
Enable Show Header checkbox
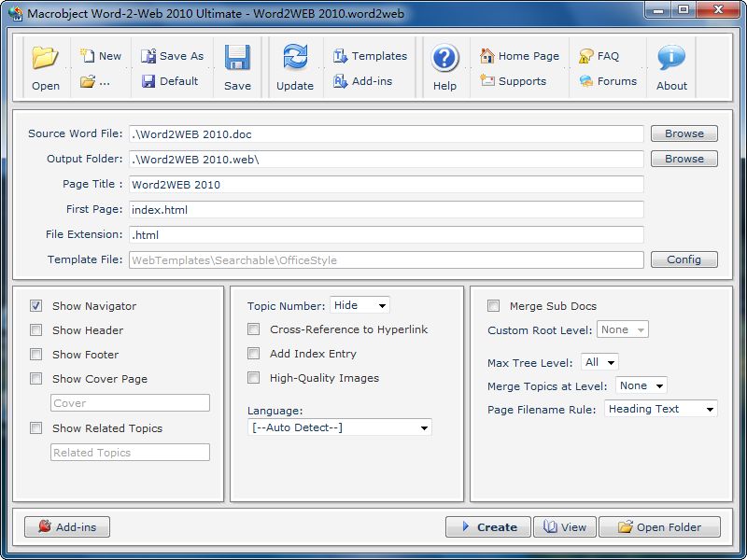point(35,330)
